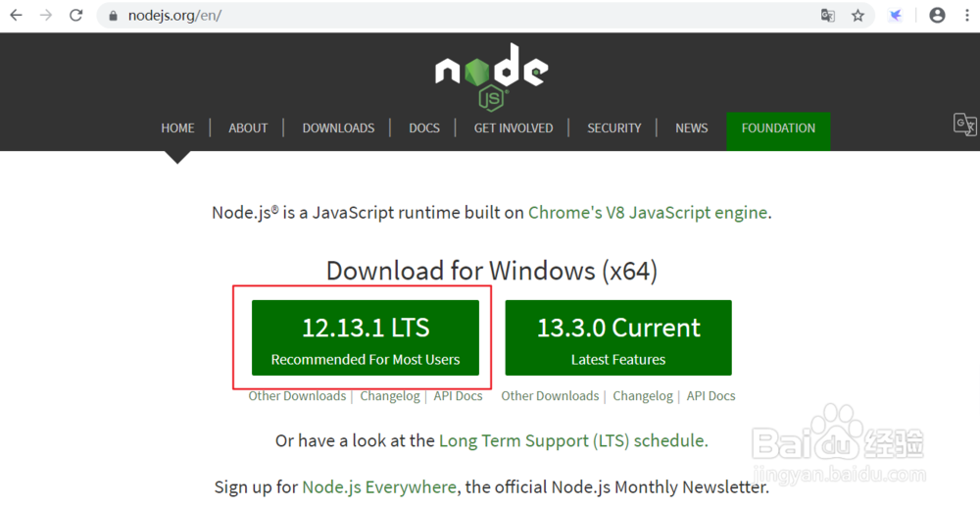Download the 13.3.0 Current version
Screen dimensions: 980x508
[618, 337]
